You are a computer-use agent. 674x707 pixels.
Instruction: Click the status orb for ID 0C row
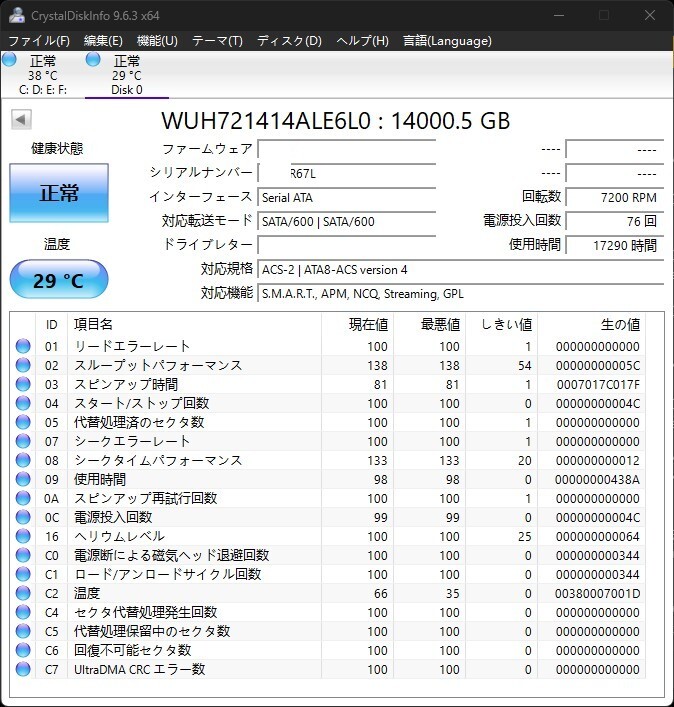23,517
